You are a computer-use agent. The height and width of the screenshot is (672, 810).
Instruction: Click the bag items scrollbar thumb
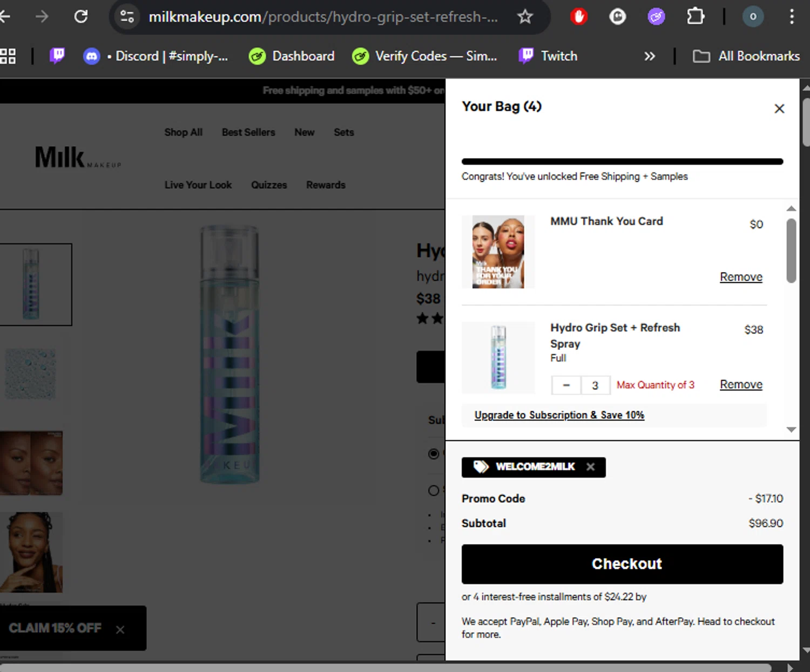pos(791,250)
